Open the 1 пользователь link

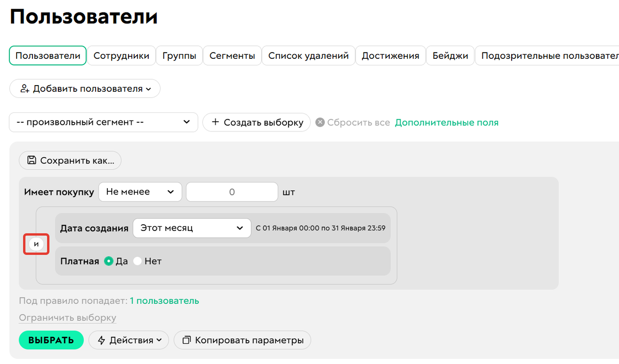(x=165, y=301)
